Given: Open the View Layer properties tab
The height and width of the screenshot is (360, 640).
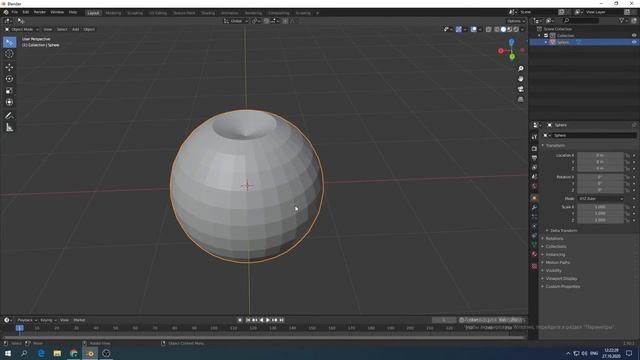Looking at the screenshot, I should click(534, 167).
